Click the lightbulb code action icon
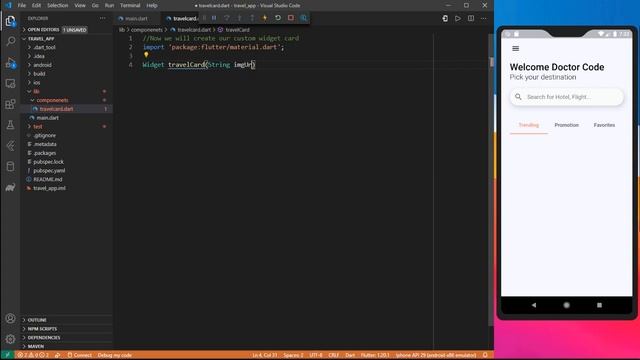This screenshot has width=640, height=360. click(x=146, y=55)
